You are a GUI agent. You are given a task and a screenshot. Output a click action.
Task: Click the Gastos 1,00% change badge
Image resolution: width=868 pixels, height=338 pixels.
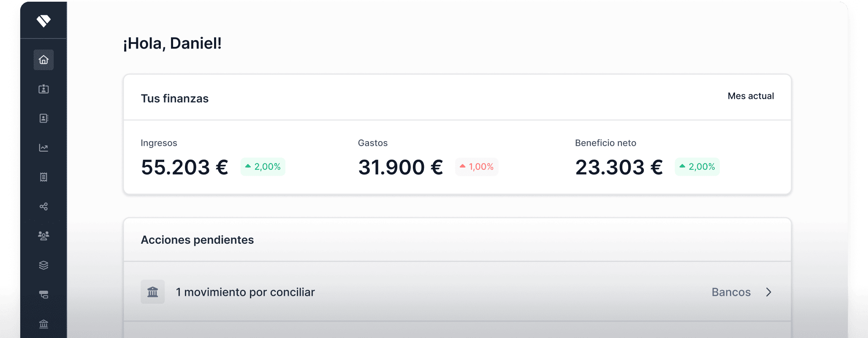pos(477,167)
